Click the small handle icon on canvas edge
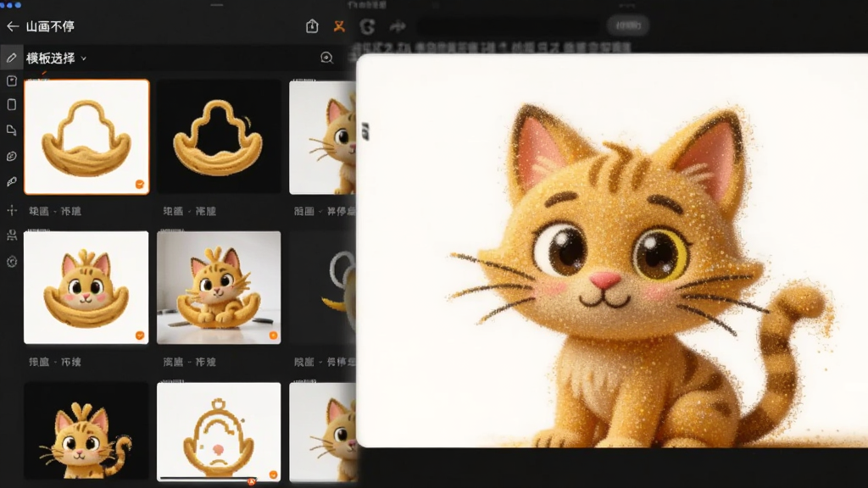This screenshot has width=868, height=488. point(365,131)
